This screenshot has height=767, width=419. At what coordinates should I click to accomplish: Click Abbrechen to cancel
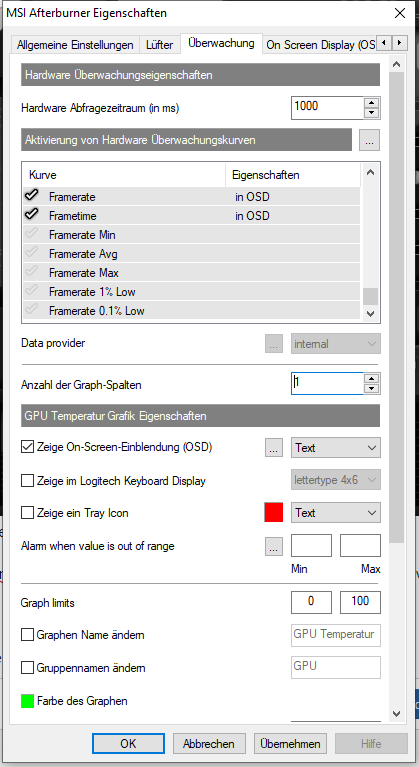pos(209,744)
